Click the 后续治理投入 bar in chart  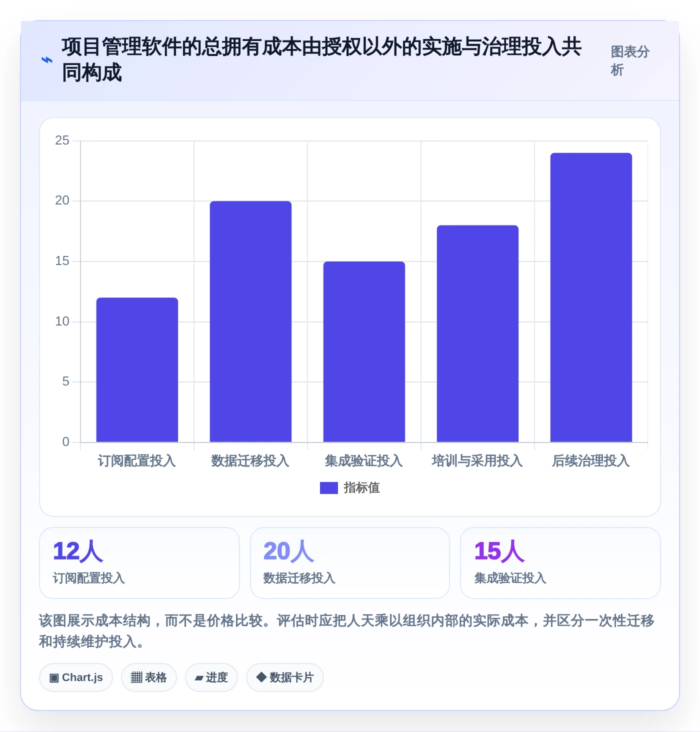coord(591,297)
